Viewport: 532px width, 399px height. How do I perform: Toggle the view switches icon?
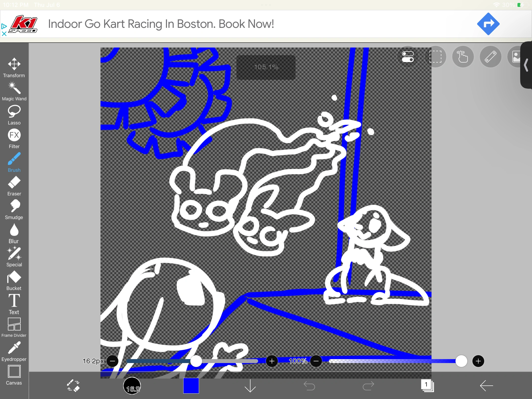point(408,57)
